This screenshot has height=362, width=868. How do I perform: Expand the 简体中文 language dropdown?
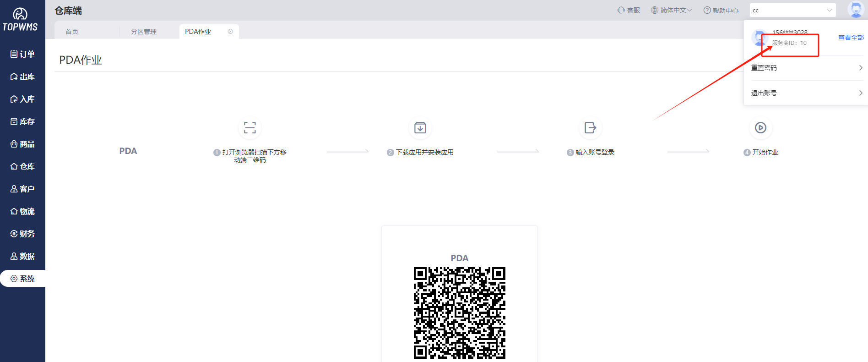[x=672, y=10]
